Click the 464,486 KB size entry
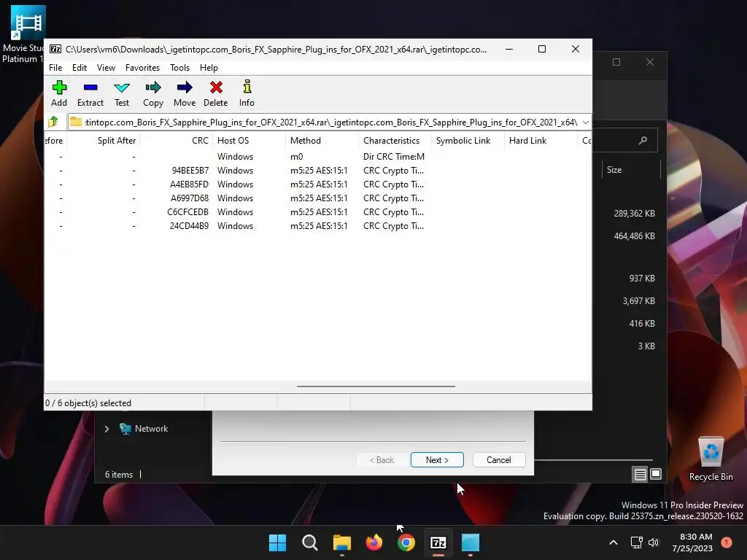Viewport: 747px width, 560px height. tap(634, 236)
